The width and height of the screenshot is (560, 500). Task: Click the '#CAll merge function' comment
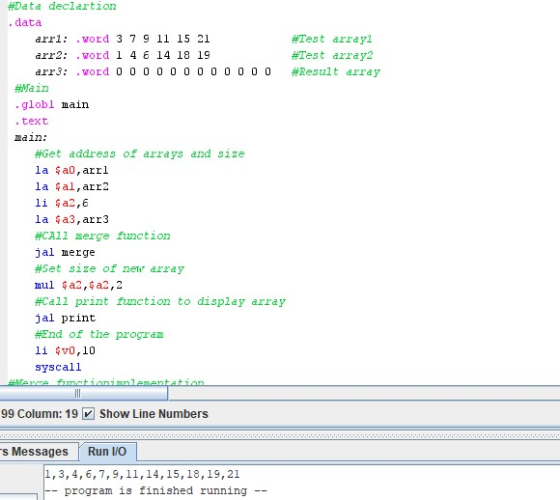[x=102, y=236]
